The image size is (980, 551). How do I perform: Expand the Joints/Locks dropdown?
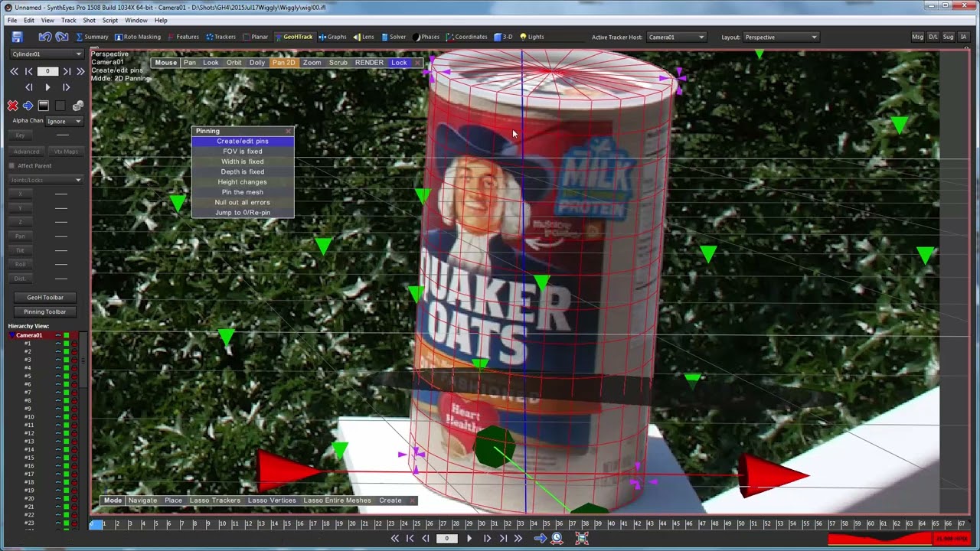(x=45, y=180)
